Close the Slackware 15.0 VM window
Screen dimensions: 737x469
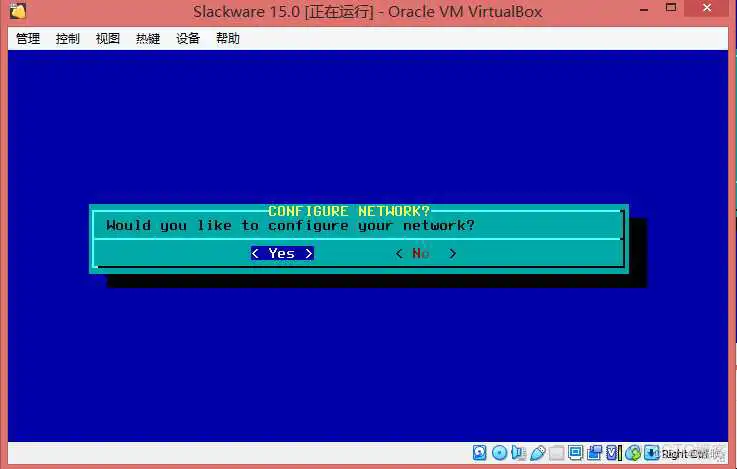tap(707, 8)
